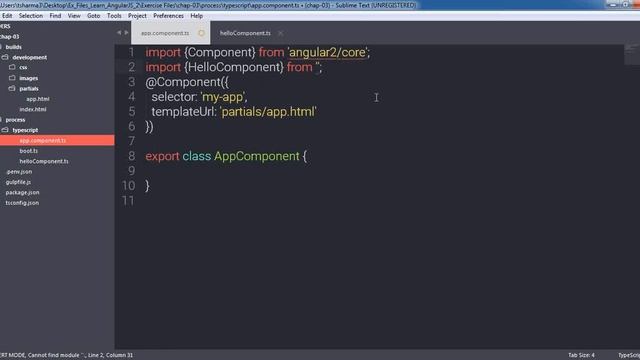The height and width of the screenshot is (360, 640).
Task: Place cursor in the empty quotes on line 2
Action: [318, 67]
